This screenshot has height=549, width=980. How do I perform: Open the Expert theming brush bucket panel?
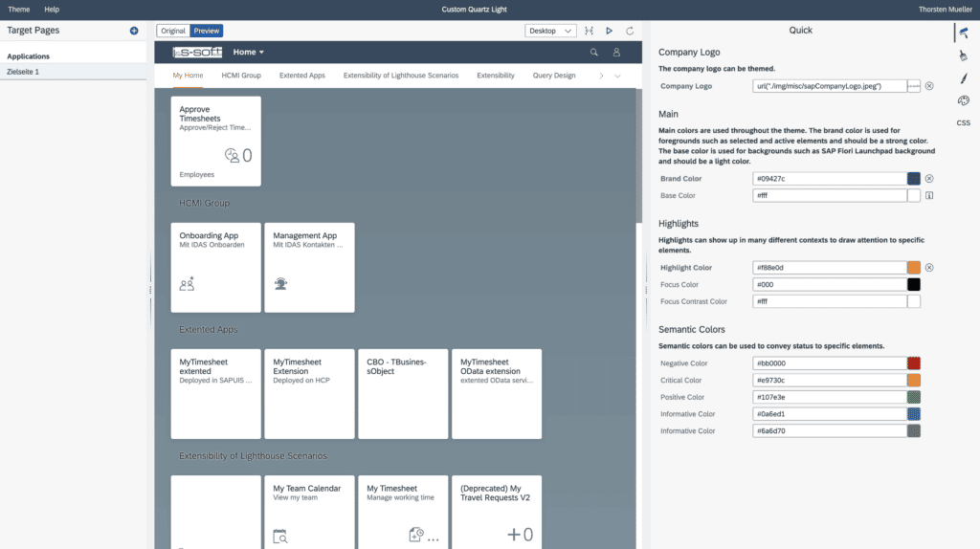point(963,55)
